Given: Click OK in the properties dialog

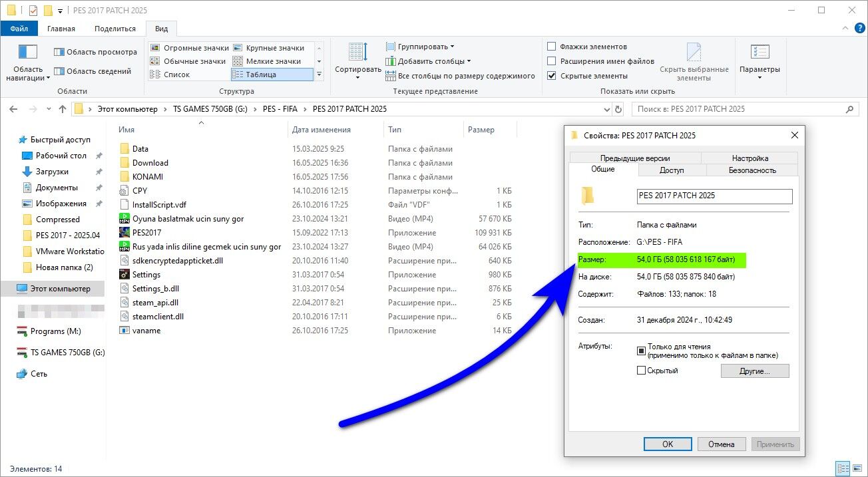Looking at the screenshot, I should click(x=668, y=444).
